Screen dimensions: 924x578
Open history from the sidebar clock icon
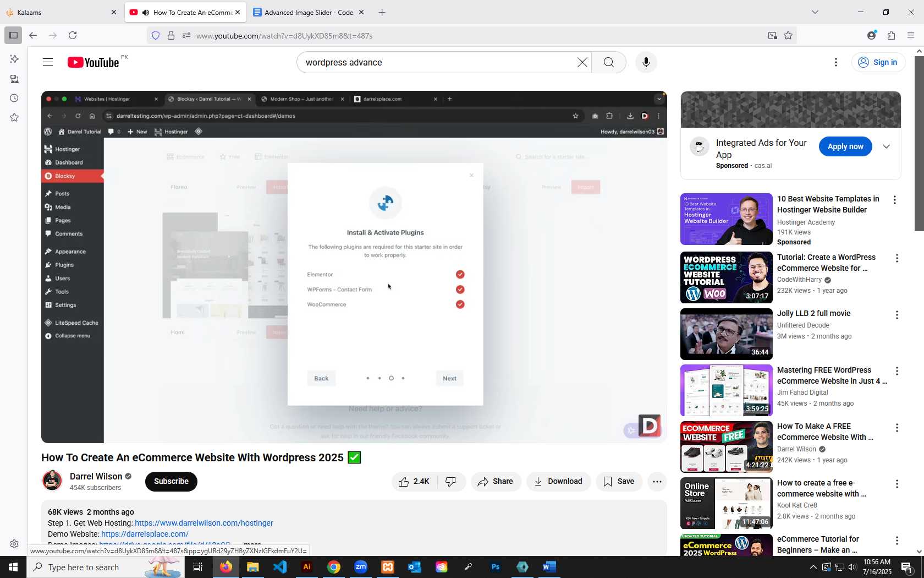(14, 99)
